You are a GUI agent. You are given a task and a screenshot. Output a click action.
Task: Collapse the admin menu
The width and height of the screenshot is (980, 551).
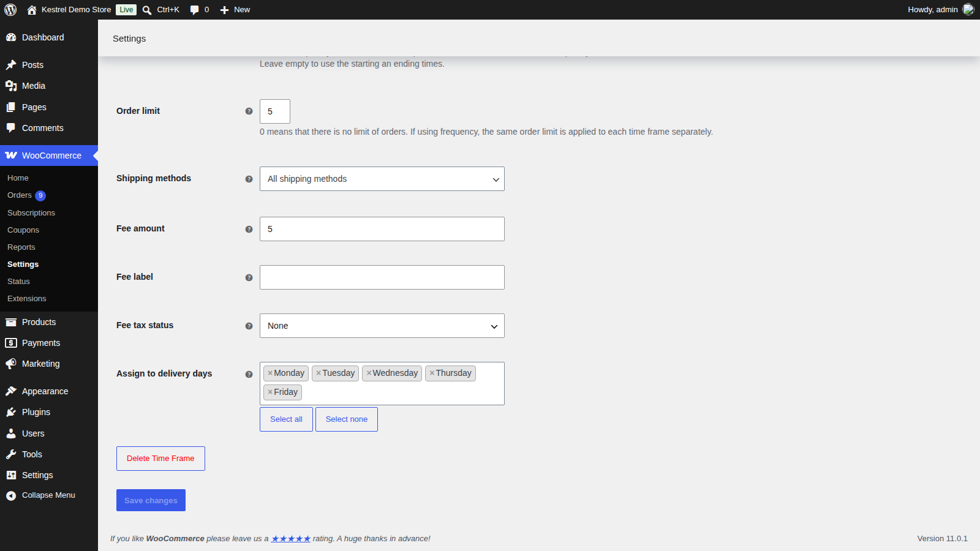pos(48,495)
